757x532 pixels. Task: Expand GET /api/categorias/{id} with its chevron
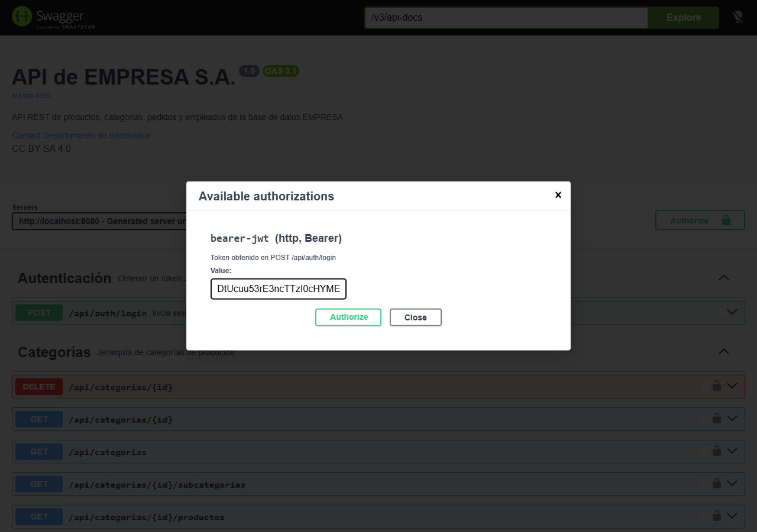tap(732, 419)
